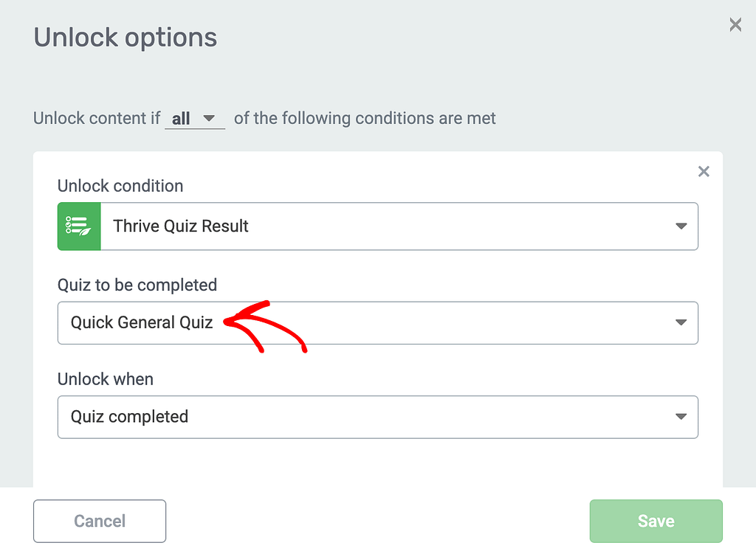Click the 'Quiz completed' option text
The height and width of the screenshot is (554, 756).
coord(129,417)
